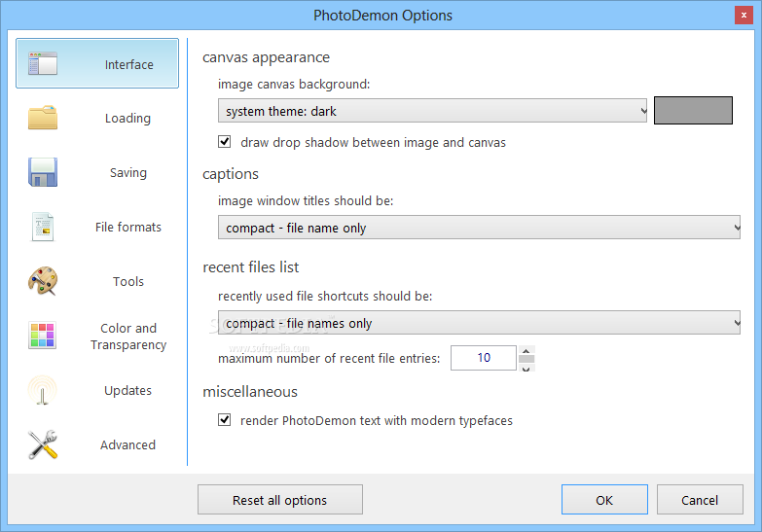The width and height of the screenshot is (762, 532).
Task: Click the Updates category label
Action: tap(127, 391)
